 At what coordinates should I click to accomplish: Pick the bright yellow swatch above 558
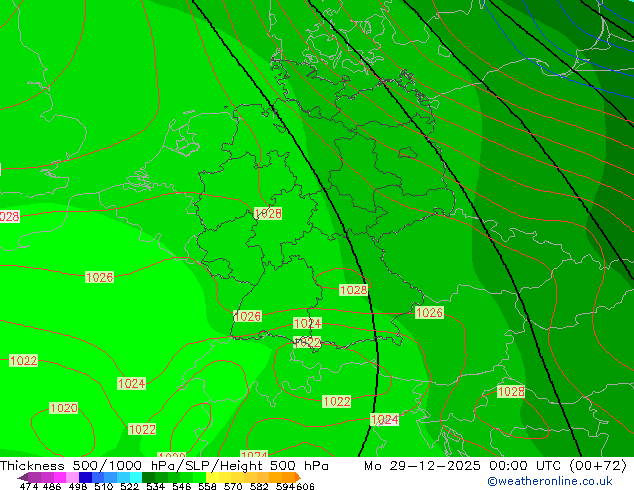click(x=213, y=477)
